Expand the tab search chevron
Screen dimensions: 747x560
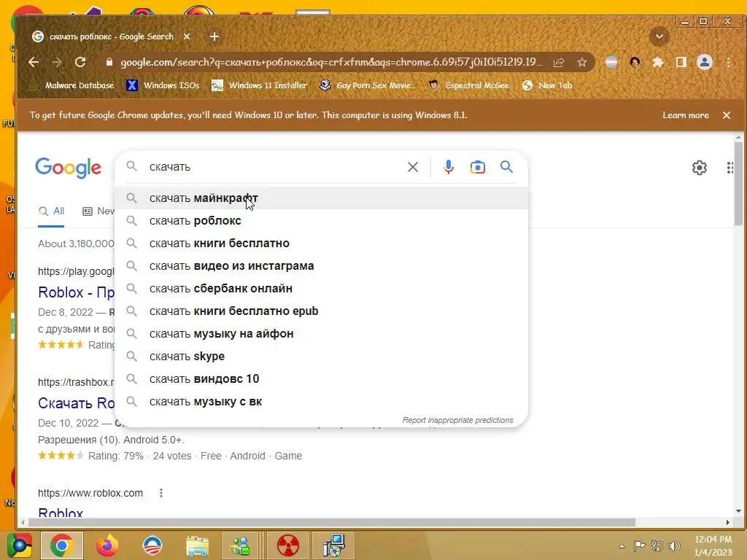pyautogui.click(x=659, y=36)
